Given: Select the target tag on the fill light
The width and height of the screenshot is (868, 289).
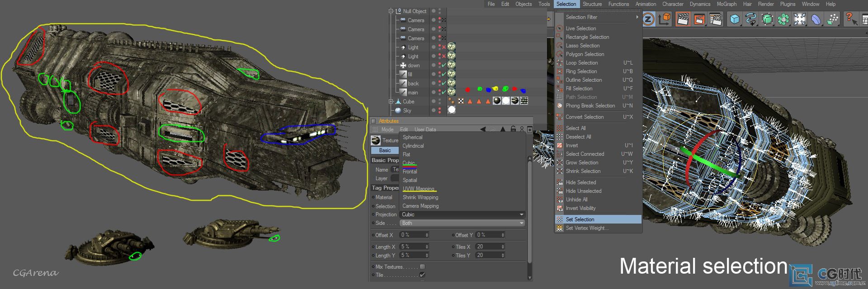Looking at the screenshot, I should coord(451,74).
